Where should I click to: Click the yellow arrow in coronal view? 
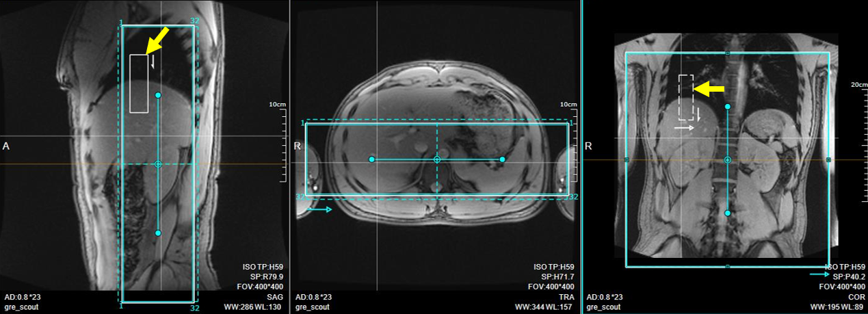709,89
